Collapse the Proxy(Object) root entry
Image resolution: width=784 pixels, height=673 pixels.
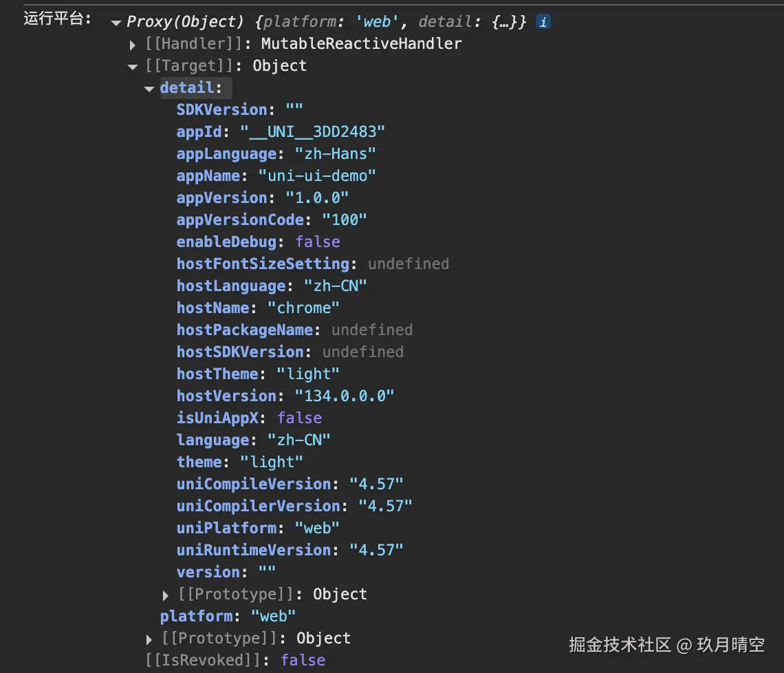coord(116,21)
